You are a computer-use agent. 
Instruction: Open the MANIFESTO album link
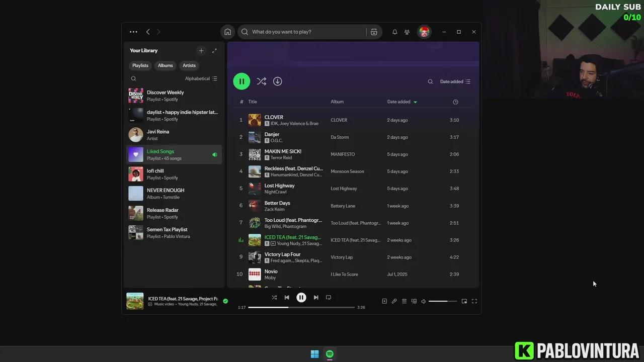point(343,154)
